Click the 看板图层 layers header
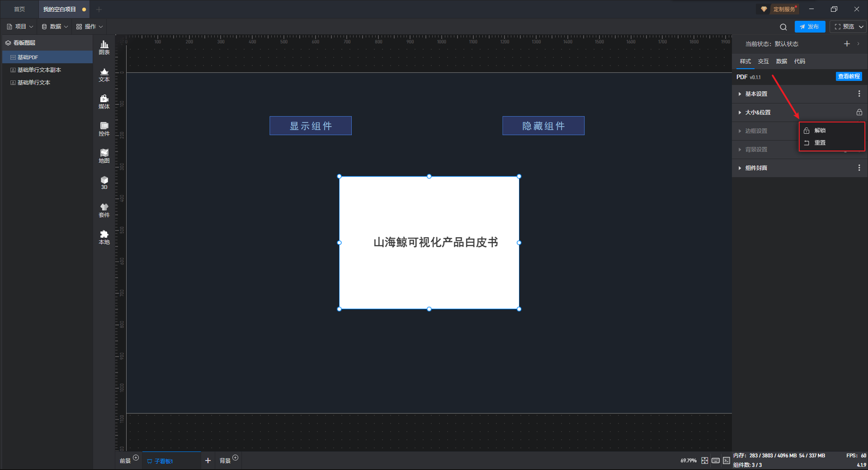868x470 pixels. pyautogui.click(x=47, y=43)
